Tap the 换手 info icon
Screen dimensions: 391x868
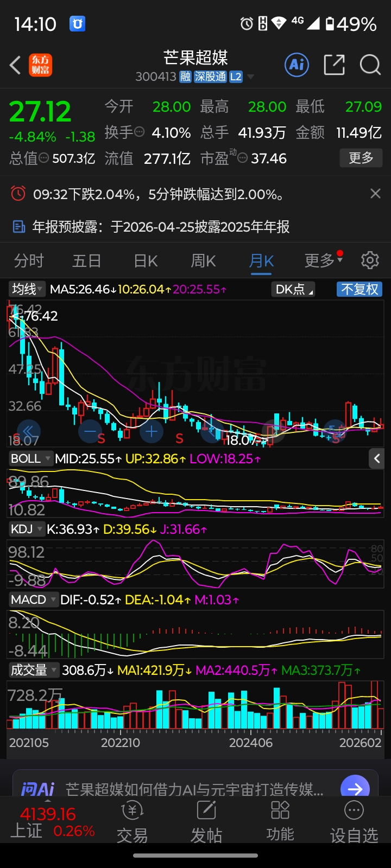point(140,132)
